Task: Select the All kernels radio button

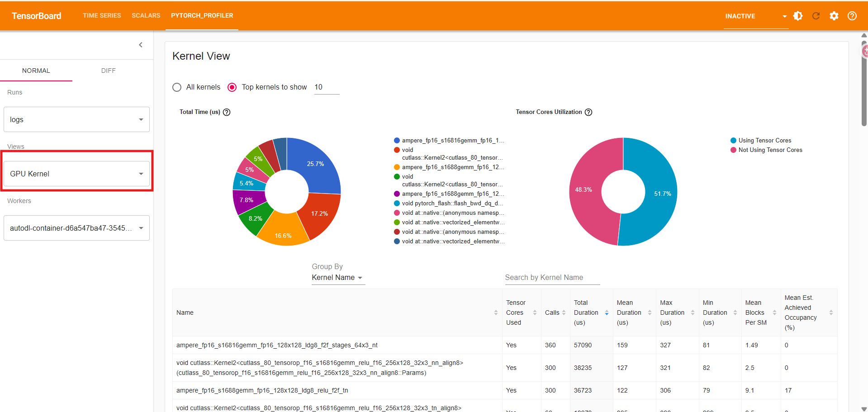Action: point(177,87)
